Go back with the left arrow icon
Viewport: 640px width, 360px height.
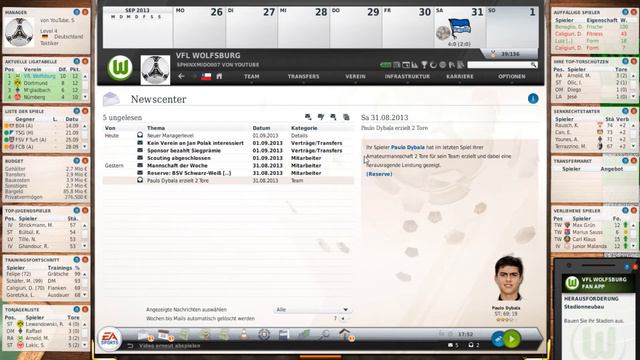[181, 76]
